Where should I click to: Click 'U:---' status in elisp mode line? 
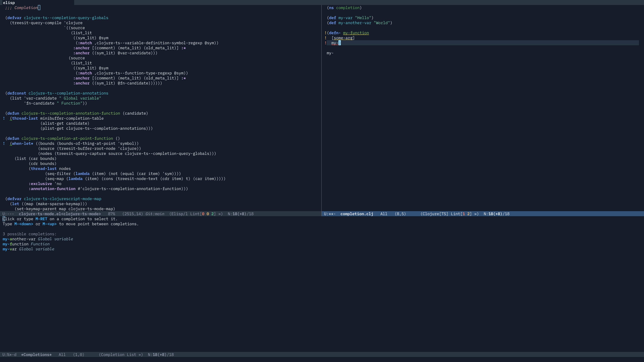pos(8,214)
